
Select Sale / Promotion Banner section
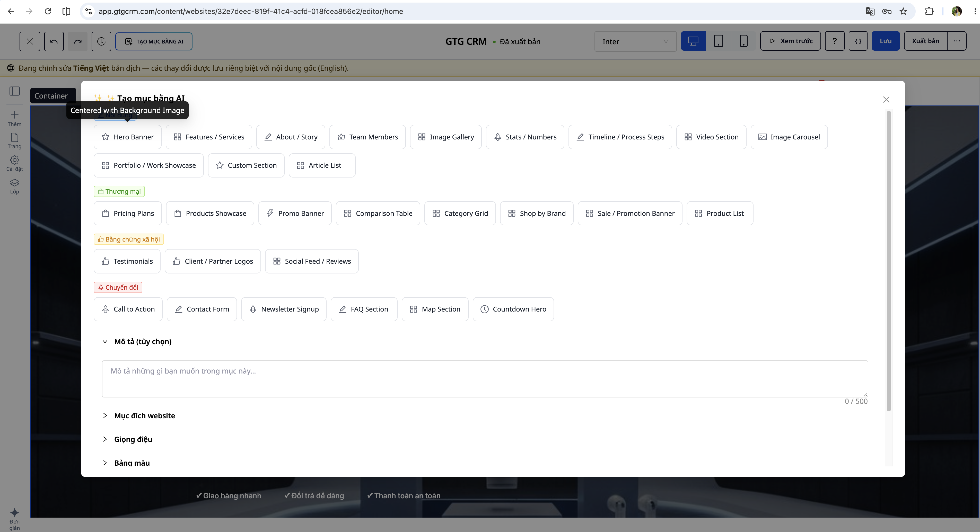click(630, 213)
